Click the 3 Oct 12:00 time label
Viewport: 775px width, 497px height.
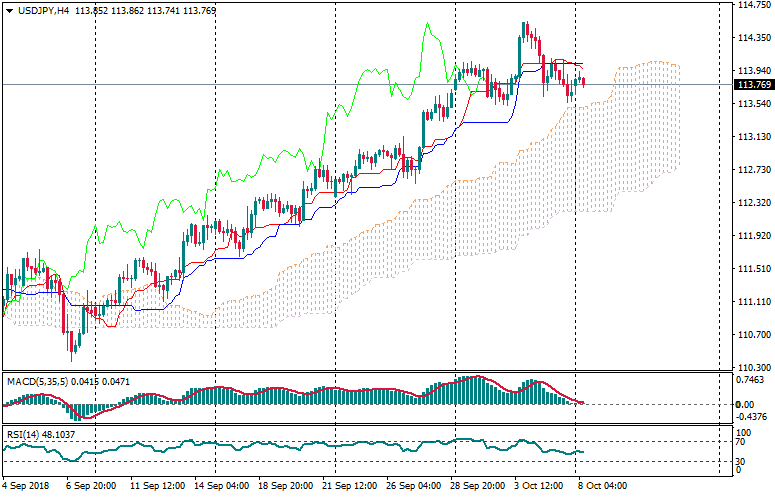(x=539, y=486)
